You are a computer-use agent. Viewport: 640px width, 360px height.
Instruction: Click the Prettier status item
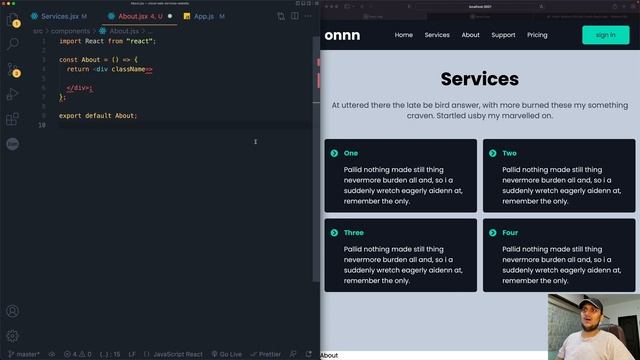pos(266,354)
